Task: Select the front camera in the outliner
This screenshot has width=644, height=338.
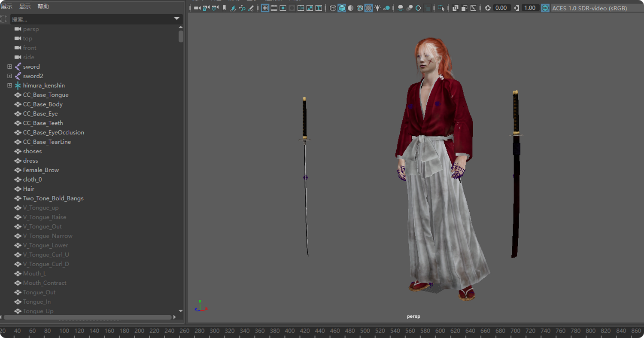Action: [x=30, y=48]
